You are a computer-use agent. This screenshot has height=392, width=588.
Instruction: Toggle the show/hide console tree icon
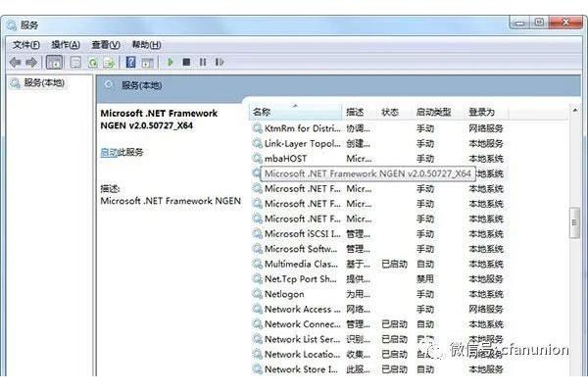pyautogui.click(x=54, y=63)
